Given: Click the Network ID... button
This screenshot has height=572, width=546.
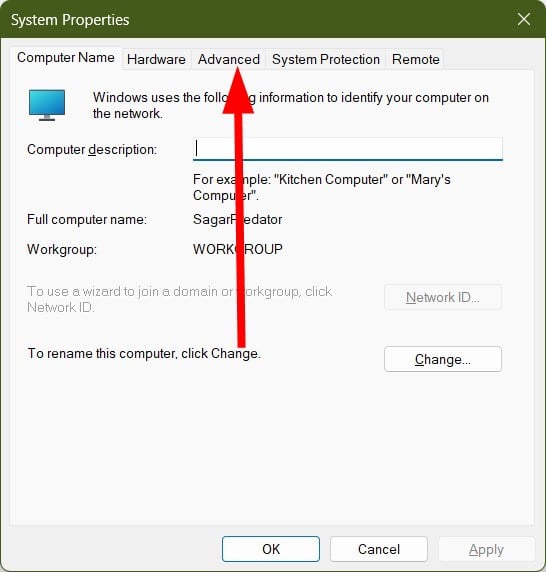Looking at the screenshot, I should click(x=443, y=297).
